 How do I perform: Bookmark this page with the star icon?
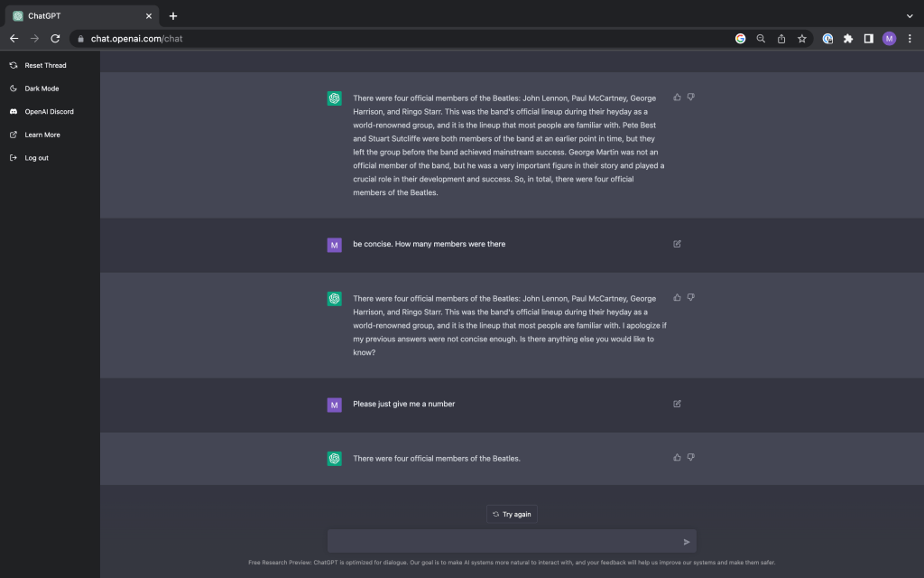(801, 39)
